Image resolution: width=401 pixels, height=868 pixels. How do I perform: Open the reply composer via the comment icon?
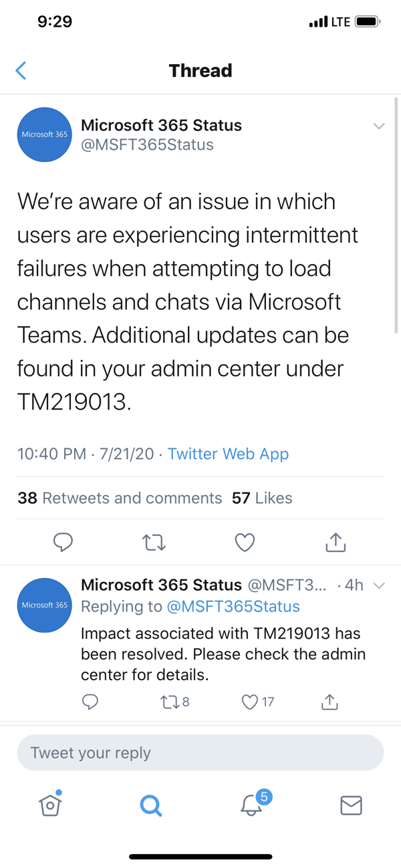pyautogui.click(x=63, y=542)
